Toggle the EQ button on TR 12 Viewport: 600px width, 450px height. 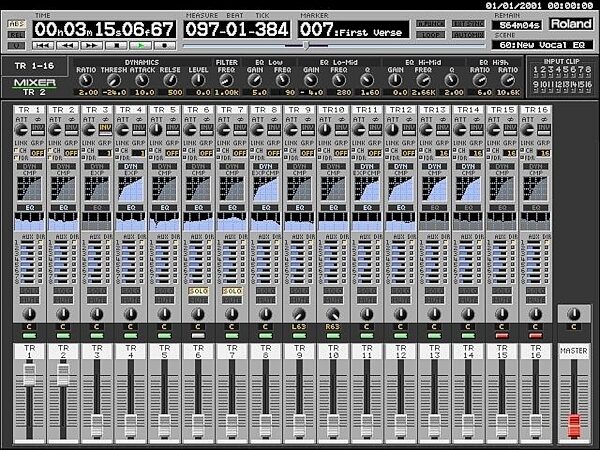point(400,208)
